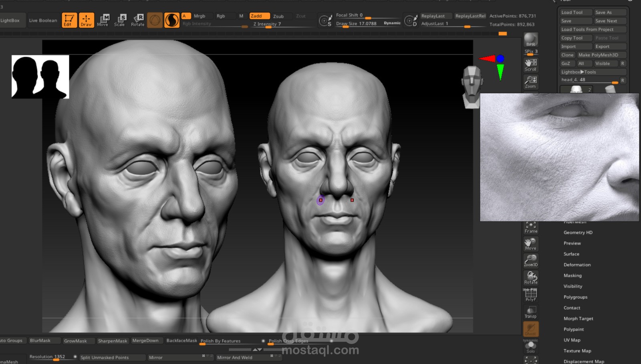Toggle the Rgb channel button
This screenshot has height=364, width=641.
(x=221, y=16)
